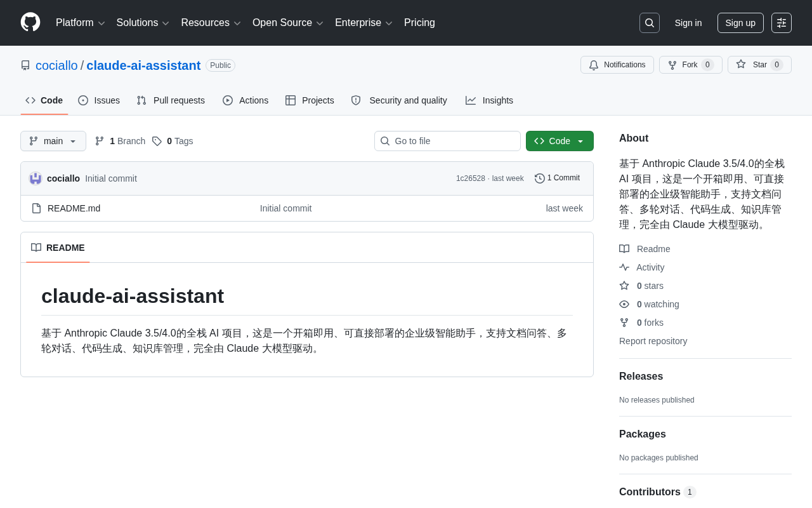Click the book icon in README header
The height and width of the screenshot is (508, 812).
(x=36, y=248)
